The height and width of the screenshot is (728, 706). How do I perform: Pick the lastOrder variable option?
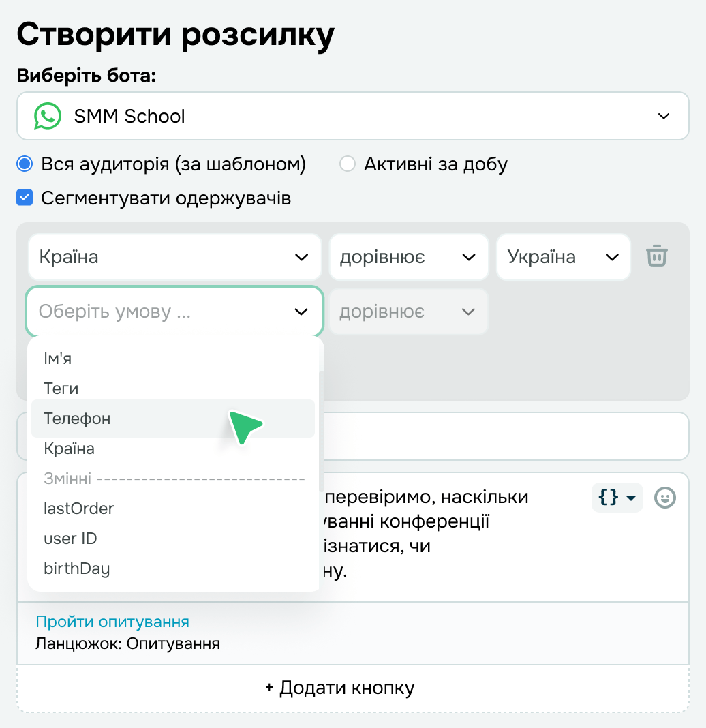pyautogui.click(x=79, y=509)
